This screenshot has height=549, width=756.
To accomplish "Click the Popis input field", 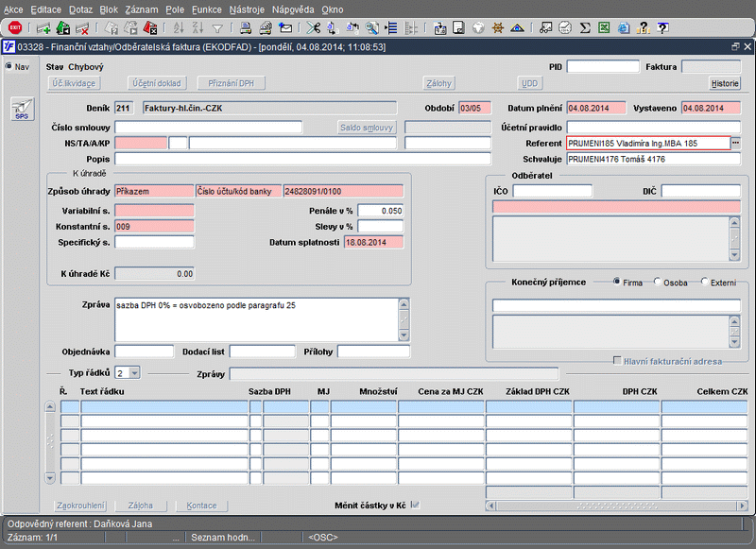I will coord(302,159).
